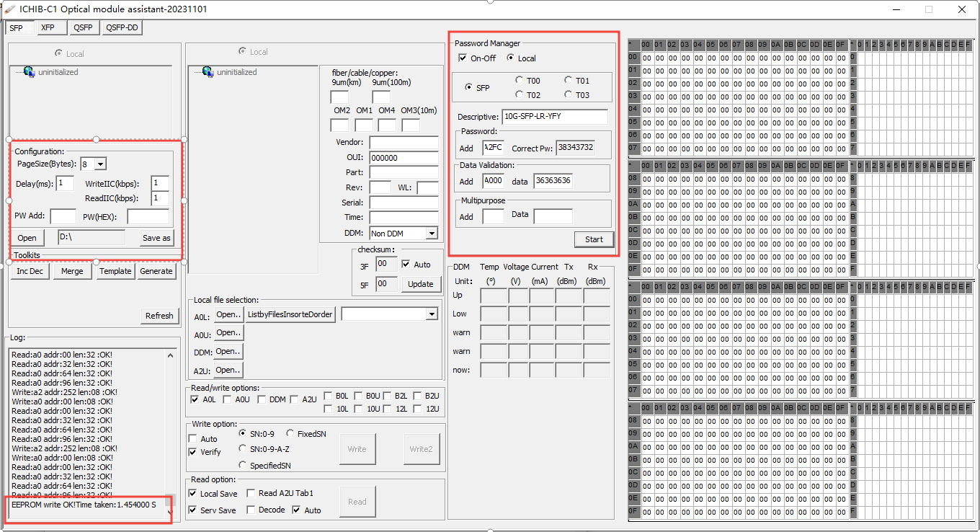The height and width of the screenshot is (532, 980).
Task: Open the local file selection combo box
Action: pyautogui.click(x=432, y=314)
